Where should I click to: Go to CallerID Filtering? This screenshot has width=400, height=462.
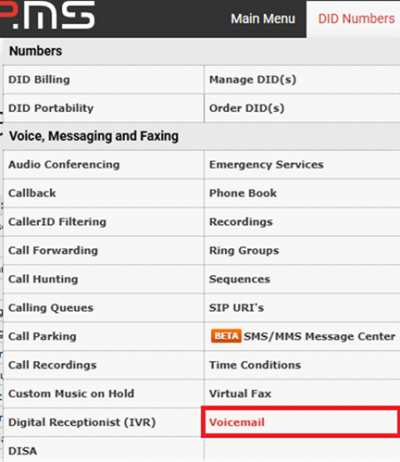pyautogui.click(x=57, y=222)
